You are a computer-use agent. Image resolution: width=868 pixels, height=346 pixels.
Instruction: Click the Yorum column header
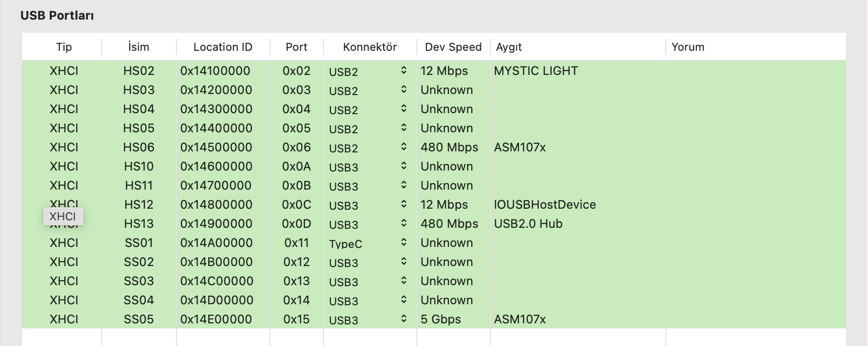pos(688,47)
